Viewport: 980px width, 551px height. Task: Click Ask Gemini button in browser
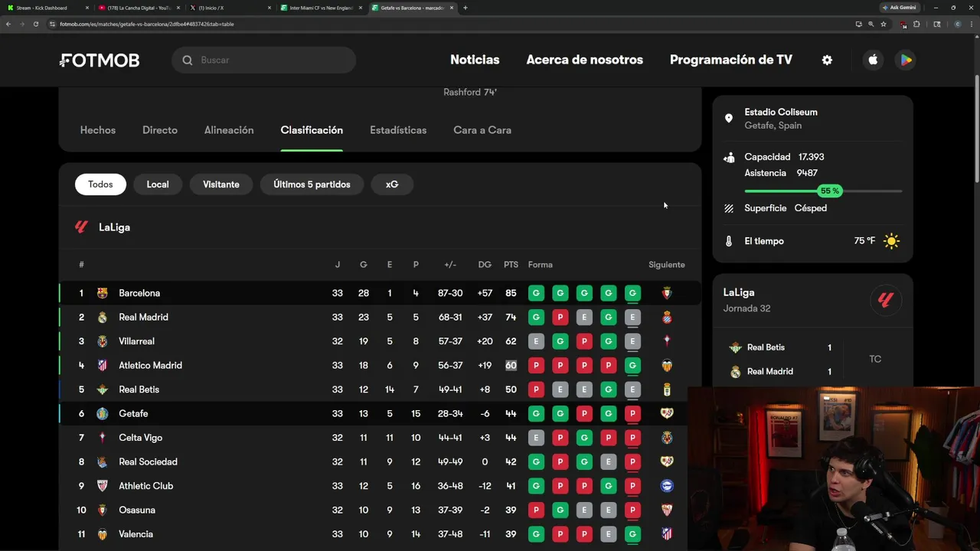900,8
